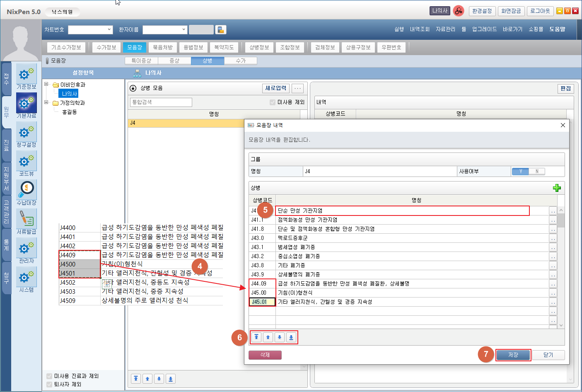Switch 사용여부 toggle to N
Image resolution: width=582 pixels, height=392 pixels.
(x=537, y=172)
